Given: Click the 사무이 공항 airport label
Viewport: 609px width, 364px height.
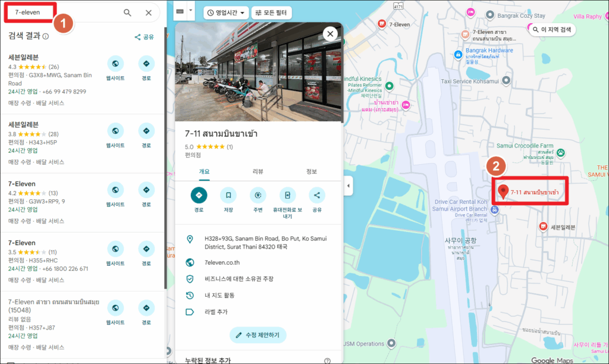Looking at the screenshot, I should [460, 240].
